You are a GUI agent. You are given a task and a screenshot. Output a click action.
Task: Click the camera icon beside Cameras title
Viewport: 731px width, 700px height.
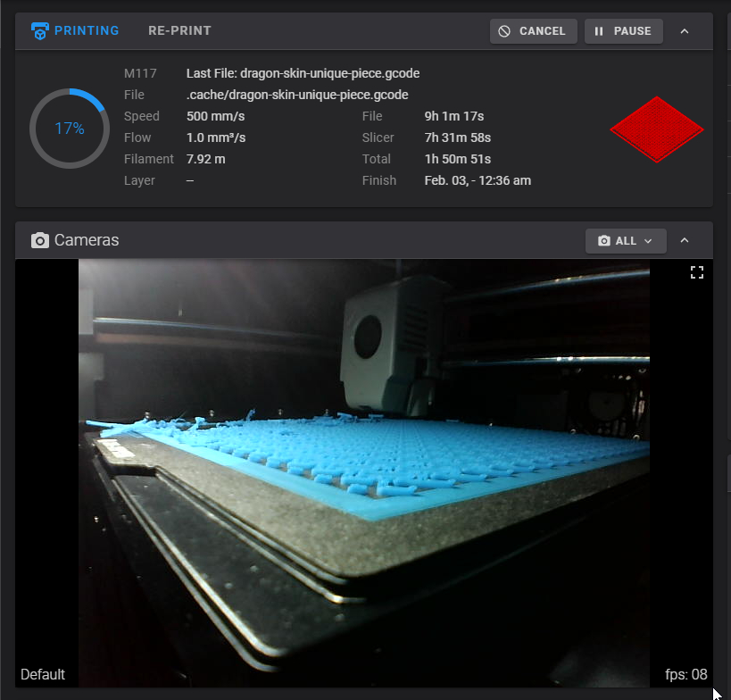point(40,240)
